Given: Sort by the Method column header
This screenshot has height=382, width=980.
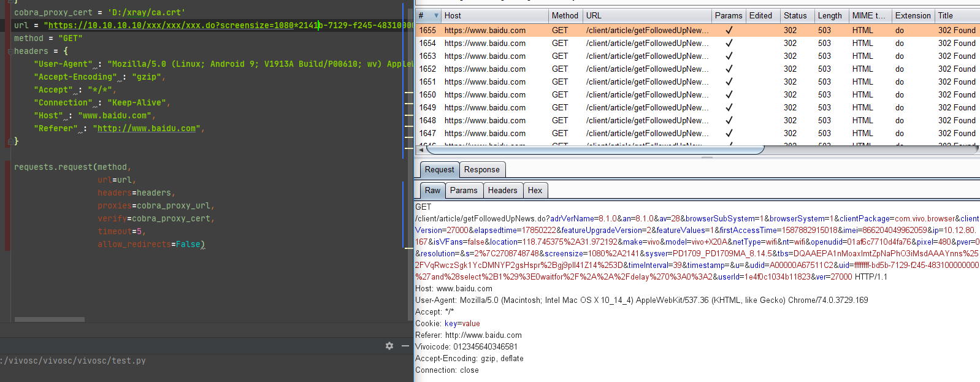Looking at the screenshot, I should [565, 16].
